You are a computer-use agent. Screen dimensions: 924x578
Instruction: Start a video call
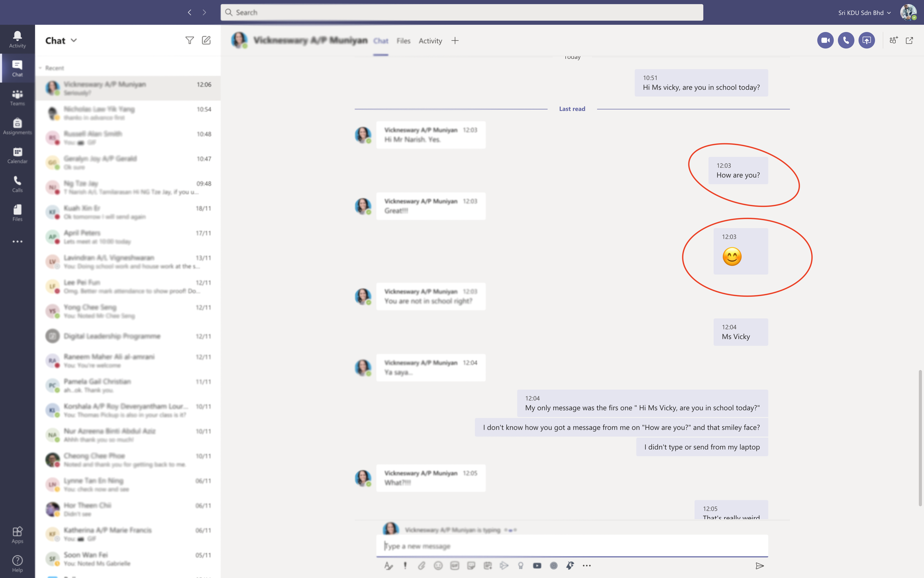pos(825,40)
